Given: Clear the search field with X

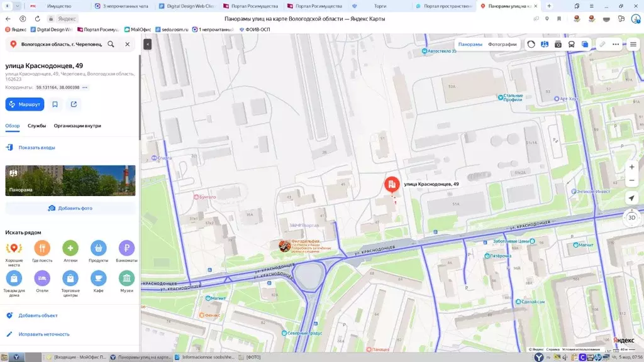Looking at the screenshot, I should click(127, 45).
